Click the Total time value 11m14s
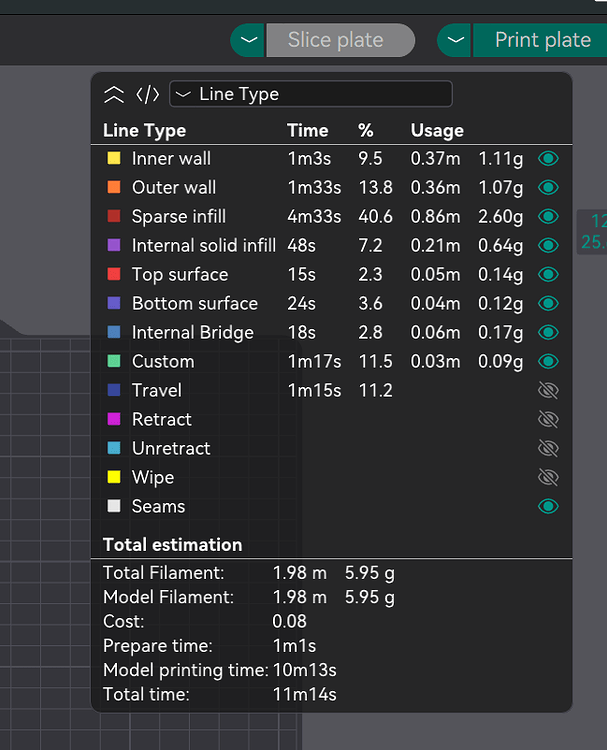Viewport: 607px width, 750px height. 305,695
